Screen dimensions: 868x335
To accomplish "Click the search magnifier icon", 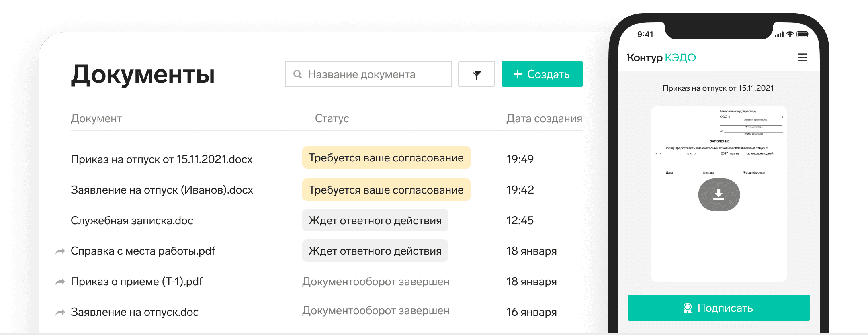I will click(x=297, y=74).
